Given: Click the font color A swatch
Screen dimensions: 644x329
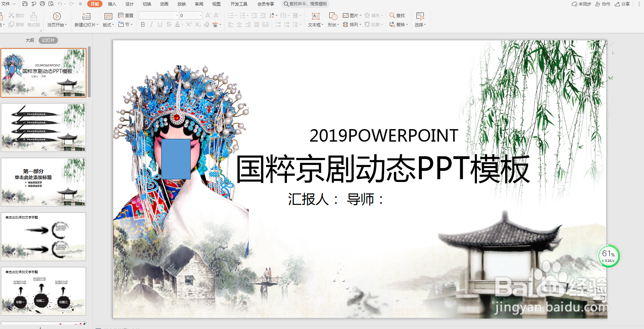Looking at the screenshot, I should click(177, 24).
